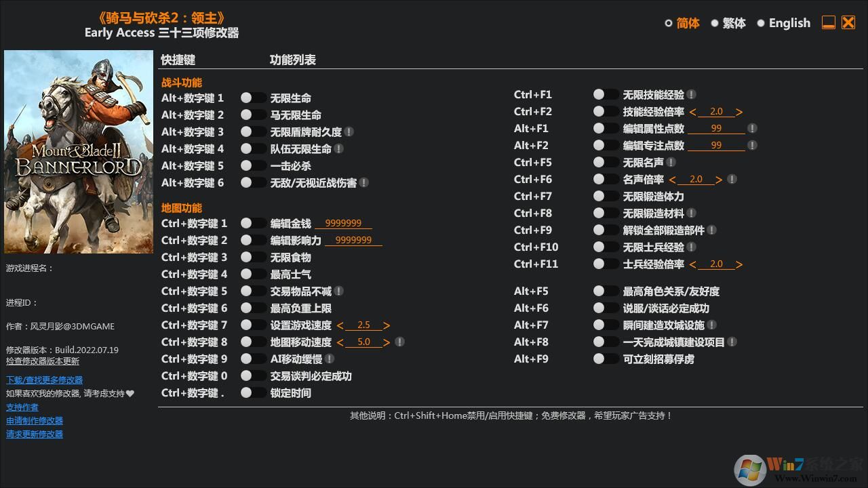Select the English language option
Screen dimensions: 868x488
[788, 22]
